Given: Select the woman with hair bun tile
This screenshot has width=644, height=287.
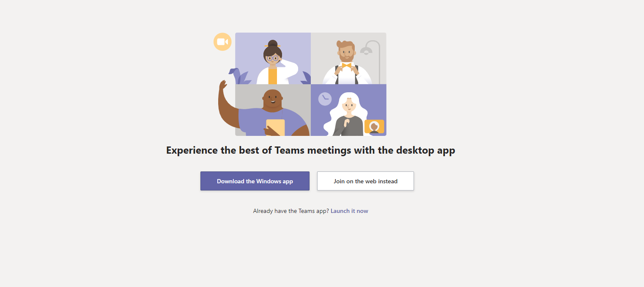Looking at the screenshot, I should pos(273,58).
